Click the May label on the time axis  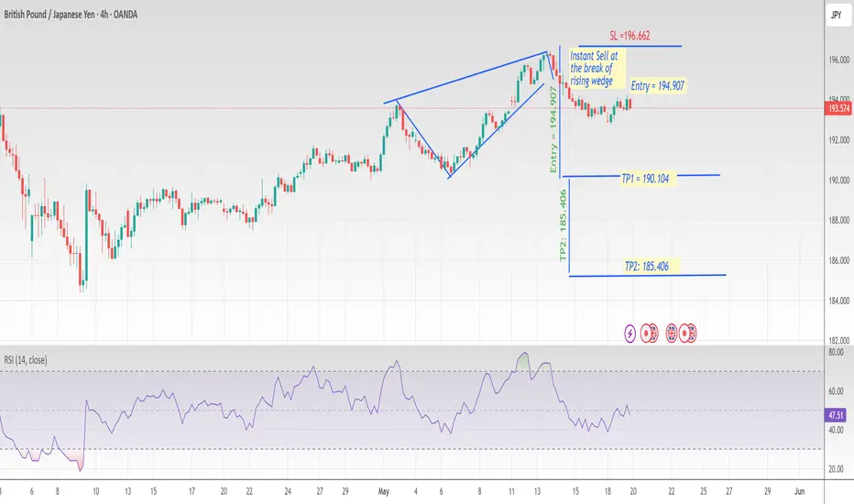click(384, 491)
